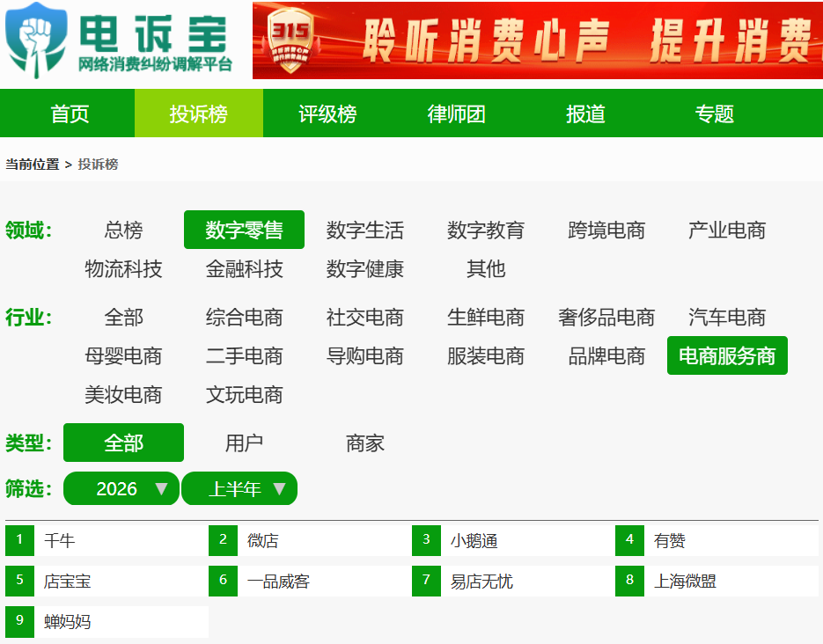Select 全部 in the 行业 row

click(x=123, y=317)
